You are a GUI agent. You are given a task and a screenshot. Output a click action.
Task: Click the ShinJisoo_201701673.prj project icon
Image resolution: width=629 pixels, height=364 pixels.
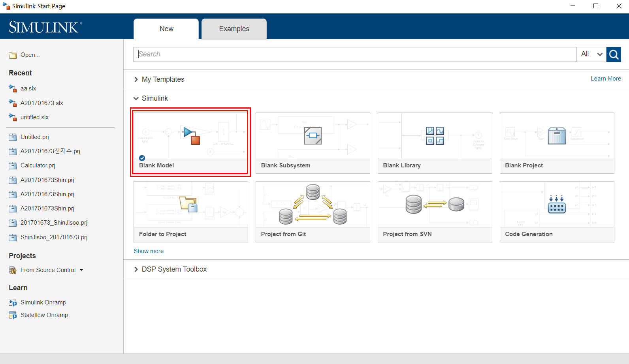(13, 237)
